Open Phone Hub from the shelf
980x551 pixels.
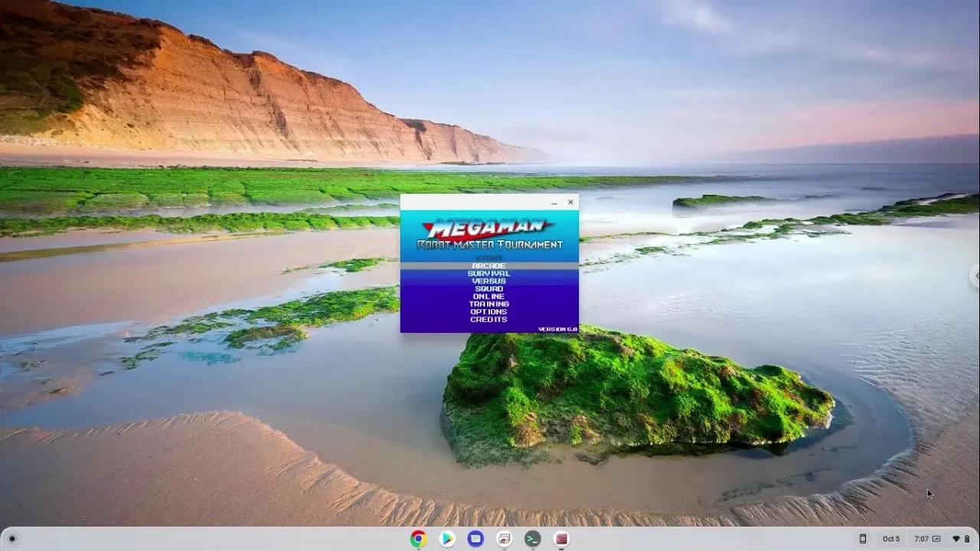pyautogui.click(x=863, y=539)
